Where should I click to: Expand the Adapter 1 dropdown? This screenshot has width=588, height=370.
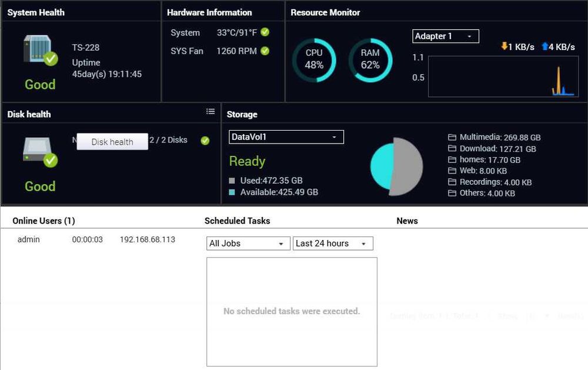tap(446, 36)
